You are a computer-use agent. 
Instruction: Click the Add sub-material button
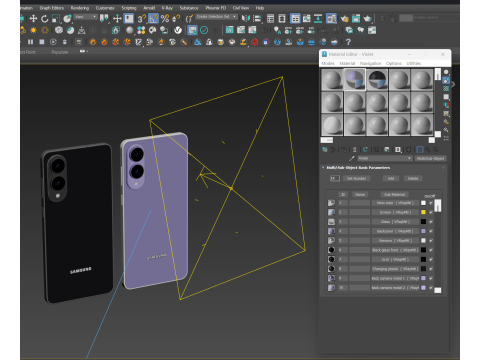coord(391,178)
